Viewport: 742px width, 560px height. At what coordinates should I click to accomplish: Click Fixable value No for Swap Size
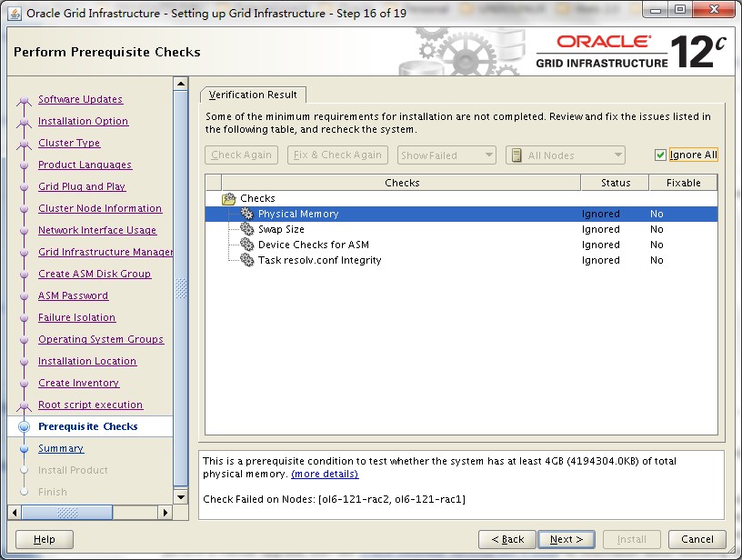657,229
